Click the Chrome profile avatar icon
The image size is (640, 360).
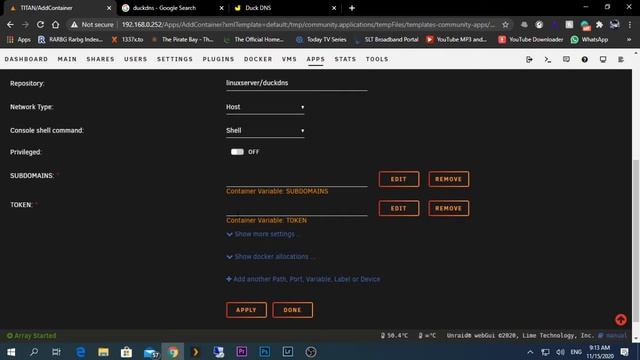(614, 24)
